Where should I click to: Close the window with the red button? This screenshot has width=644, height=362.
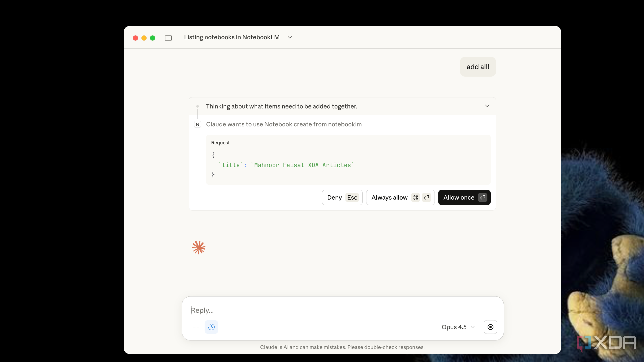pos(135,38)
